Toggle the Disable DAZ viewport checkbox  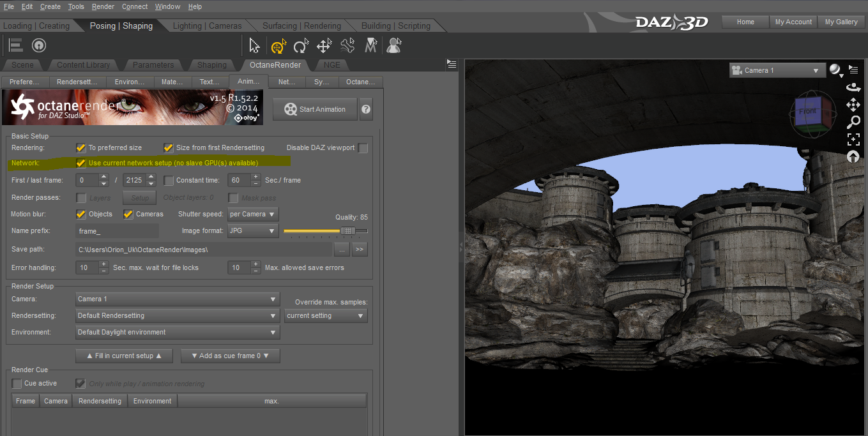pyautogui.click(x=363, y=148)
